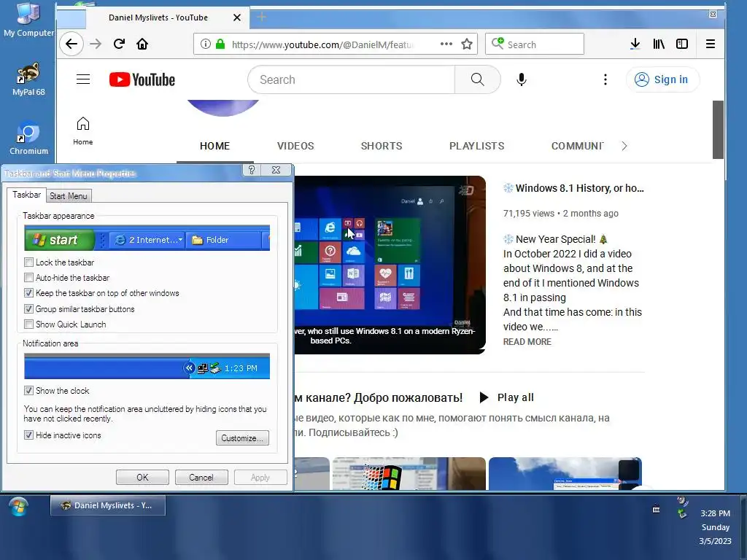The height and width of the screenshot is (560, 747).
Task: Switch to the Start Menu tab
Action: click(x=69, y=196)
